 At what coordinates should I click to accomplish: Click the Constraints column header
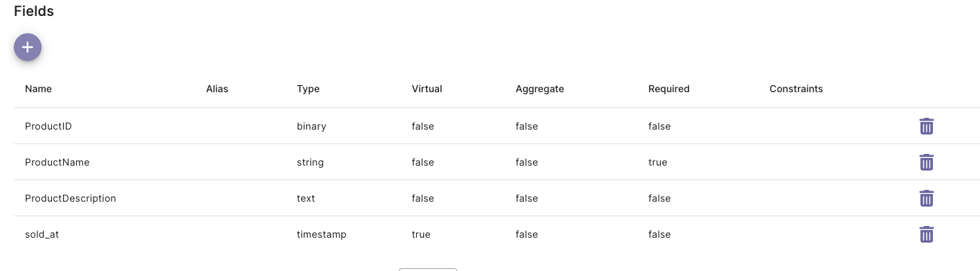coord(796,89)
